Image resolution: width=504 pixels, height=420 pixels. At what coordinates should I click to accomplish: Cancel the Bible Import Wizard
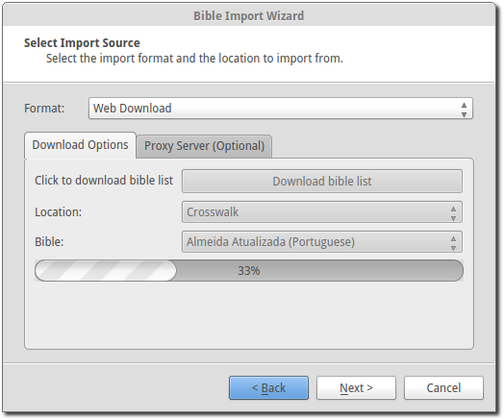click(x=443, y=388)
